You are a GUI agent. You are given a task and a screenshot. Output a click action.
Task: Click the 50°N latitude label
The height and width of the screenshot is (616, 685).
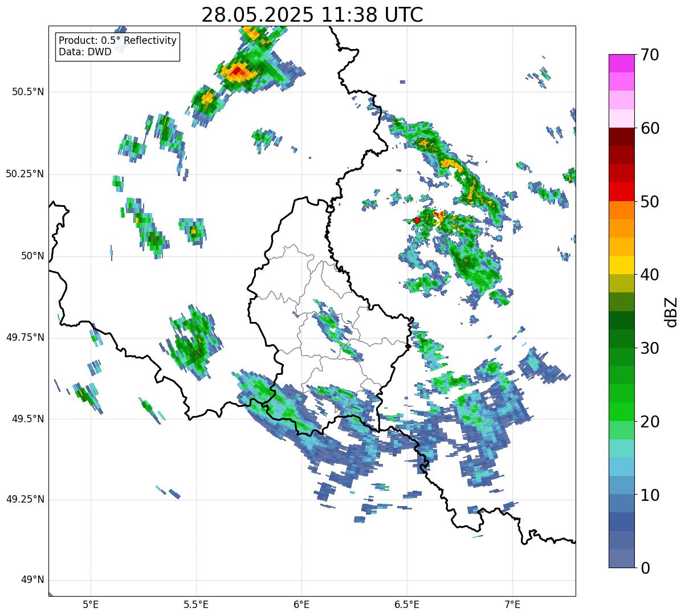point(32,256)
